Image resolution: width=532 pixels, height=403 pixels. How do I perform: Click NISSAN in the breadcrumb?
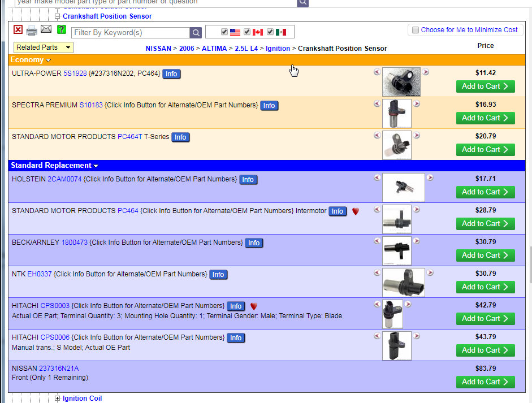pos(158,49)
